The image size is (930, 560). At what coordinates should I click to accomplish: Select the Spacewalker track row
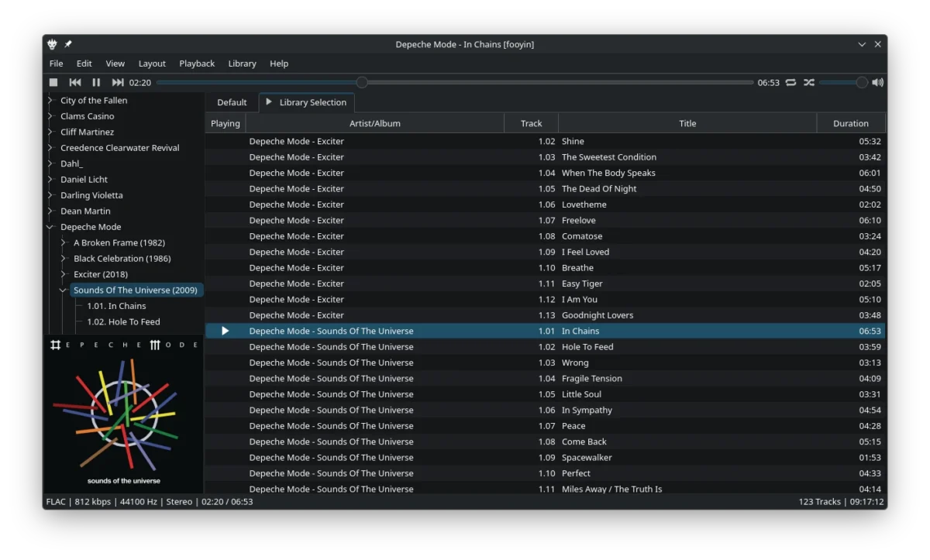[x=546, y=458]
